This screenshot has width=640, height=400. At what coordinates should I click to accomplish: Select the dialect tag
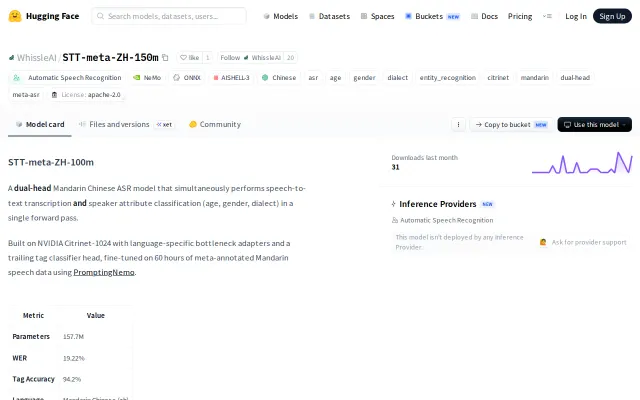[x=398, y=78]
